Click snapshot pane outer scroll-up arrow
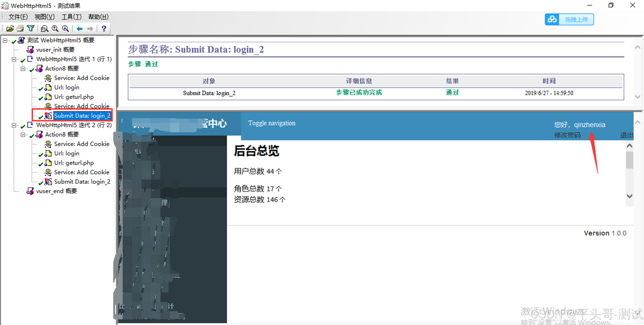Image resolution: width=644 pixels, height=325 pixels. tap(637, 122)
